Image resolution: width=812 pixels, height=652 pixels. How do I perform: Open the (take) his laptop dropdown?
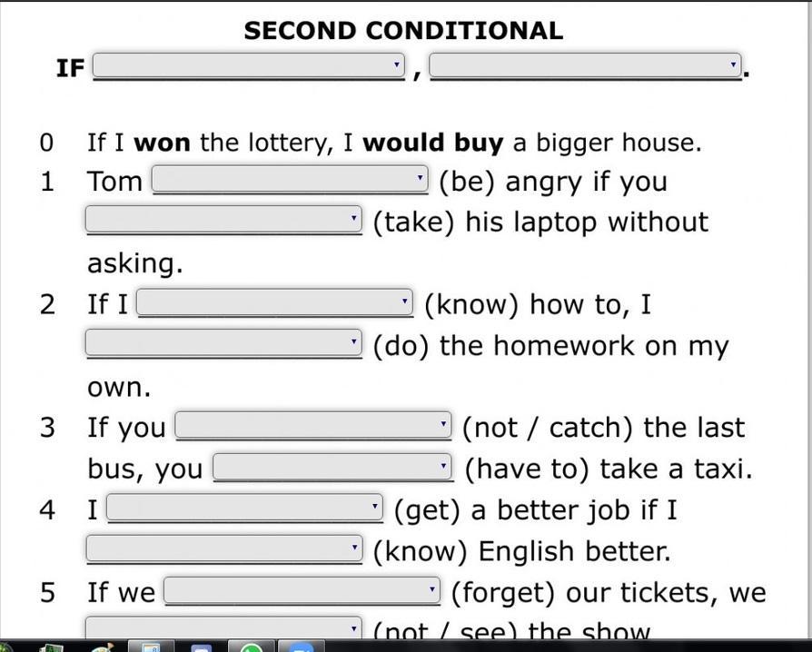click(223, 221)
